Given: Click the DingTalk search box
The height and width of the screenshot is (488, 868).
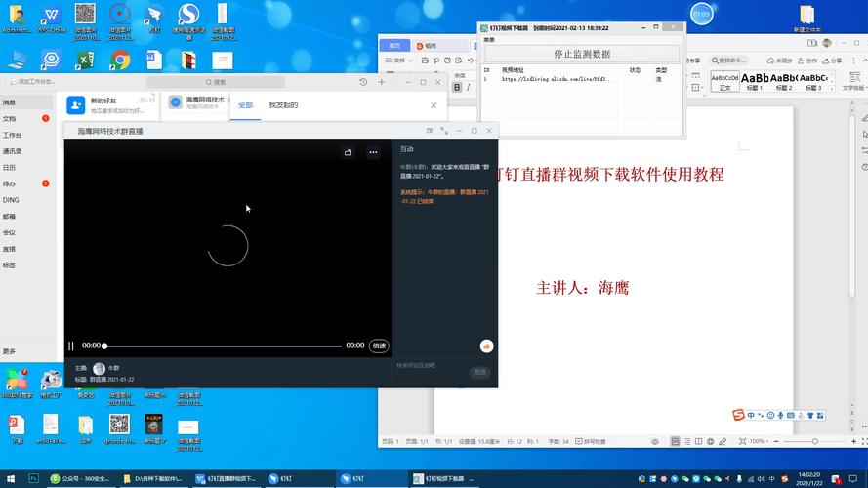Looking at the screenshot, I should point(216,82).
